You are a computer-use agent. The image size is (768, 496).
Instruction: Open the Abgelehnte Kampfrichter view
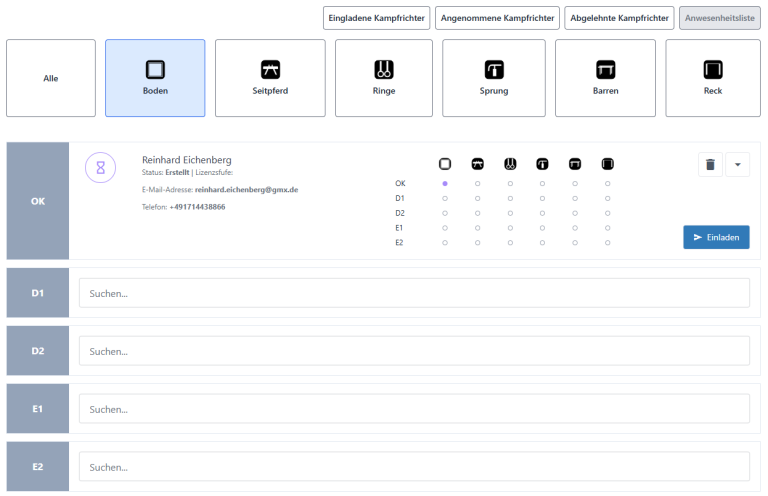click(618, 18)
